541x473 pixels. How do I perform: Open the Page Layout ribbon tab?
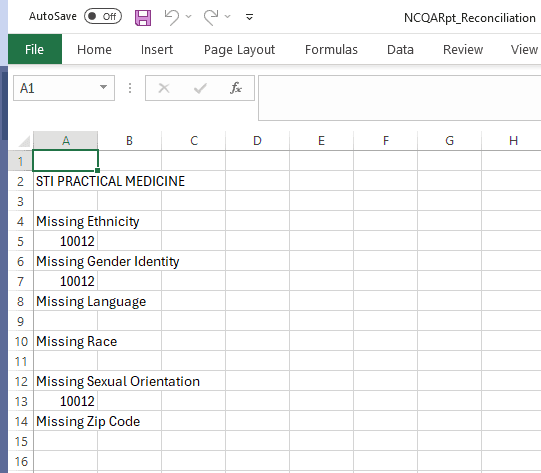(x=239, y=50)
